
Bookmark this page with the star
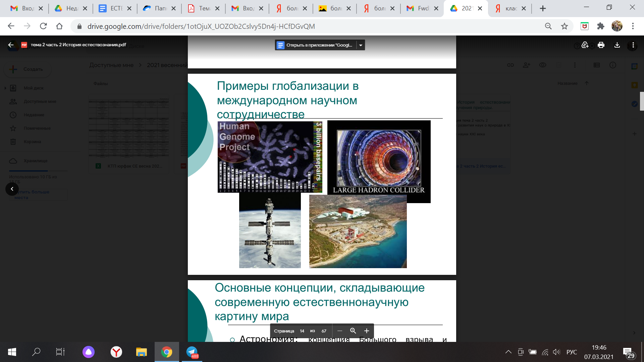pyautogui.click(x=565, y=26)
